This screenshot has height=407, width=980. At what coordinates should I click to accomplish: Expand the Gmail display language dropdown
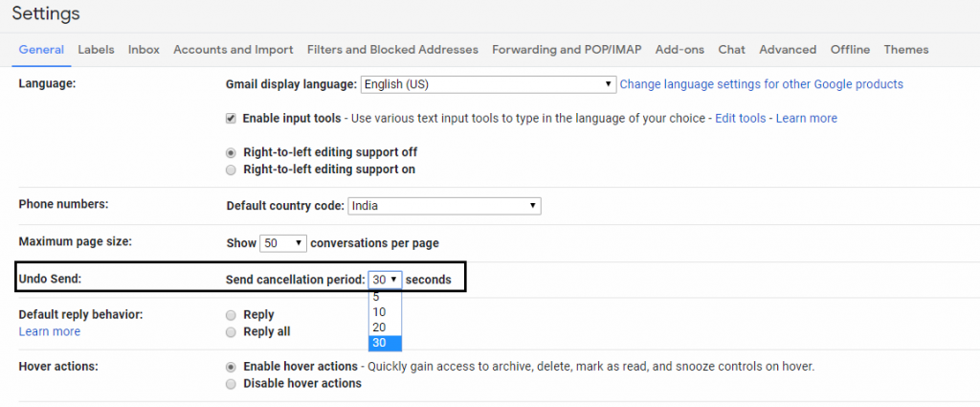(489, 84)
